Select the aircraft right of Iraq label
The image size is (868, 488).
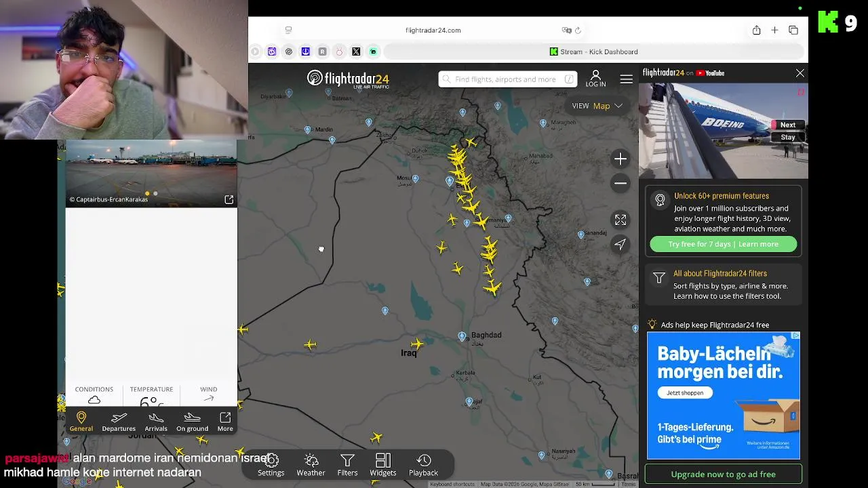(x=418, y=344)
